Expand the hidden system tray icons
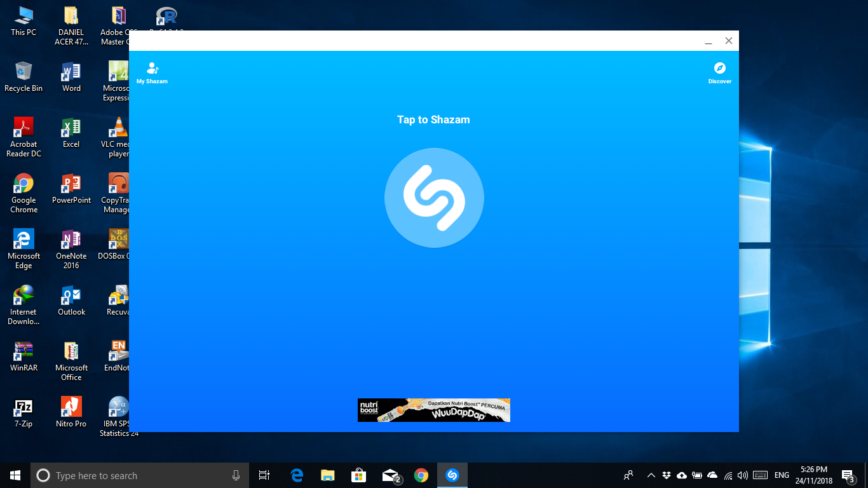Viewport: 868px width, 488px height. click(651, 475)
